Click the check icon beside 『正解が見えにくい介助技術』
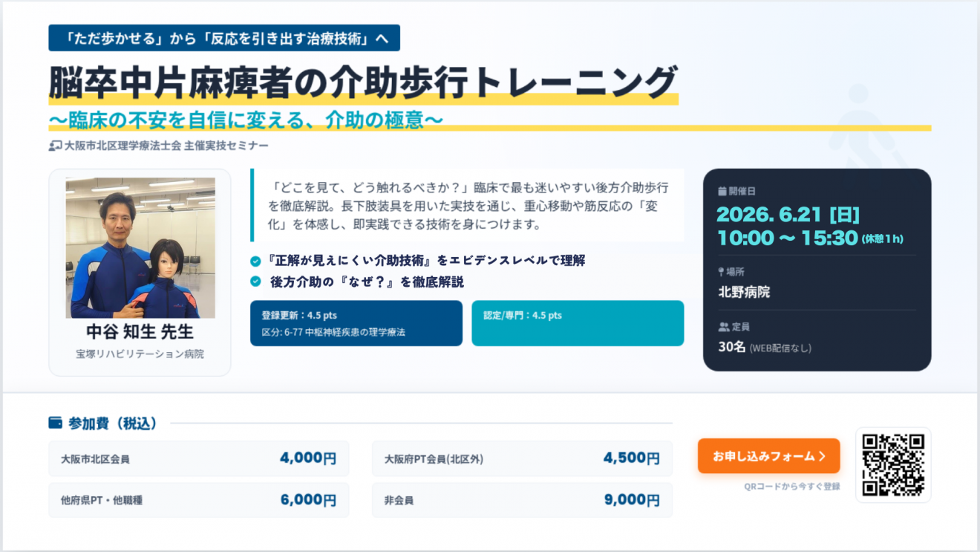 tap(255, 261)
